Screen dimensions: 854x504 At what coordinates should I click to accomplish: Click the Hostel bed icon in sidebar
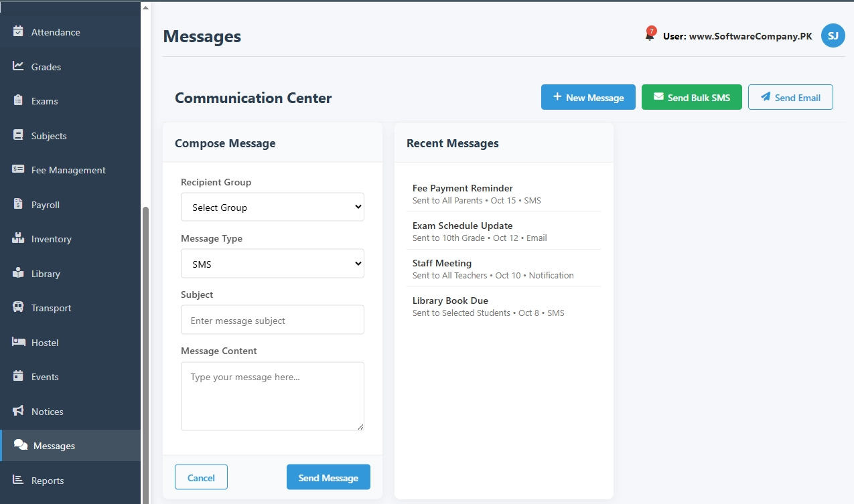[x=18, y=342]
